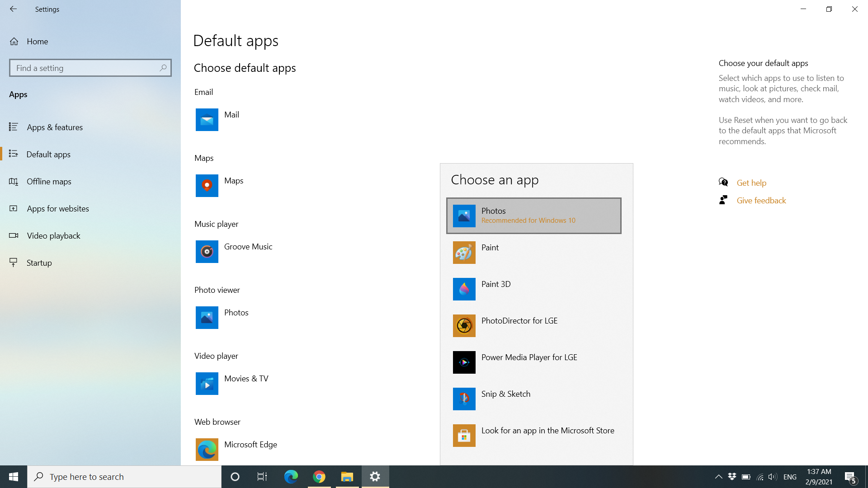Navigate to Startup settings section
868x488 pixels.
[39, 262]
